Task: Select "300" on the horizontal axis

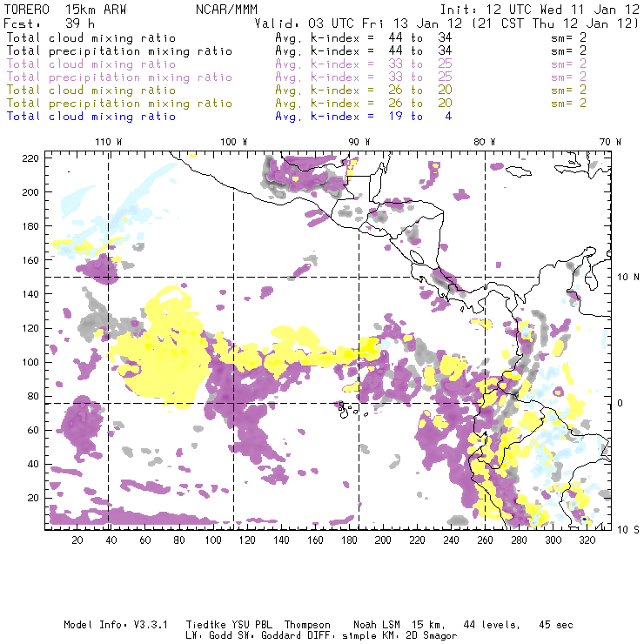Action: click(553, 540)
